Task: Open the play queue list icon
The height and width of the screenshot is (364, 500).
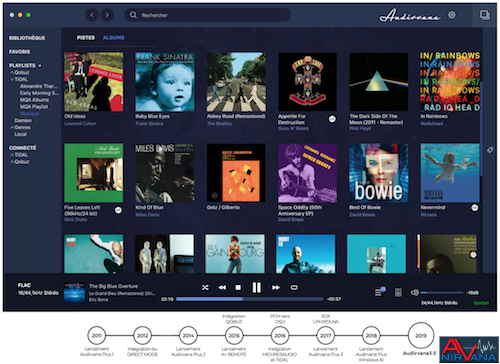Action: 379,292
